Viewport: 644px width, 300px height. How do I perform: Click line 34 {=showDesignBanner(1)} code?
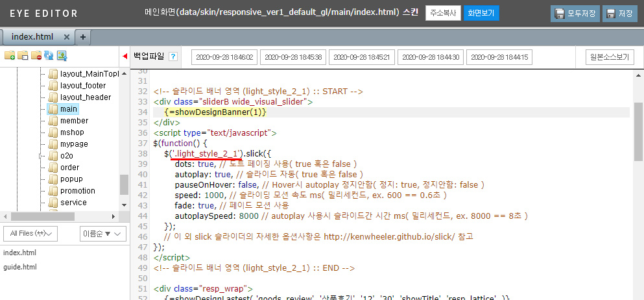pos(215,112)
